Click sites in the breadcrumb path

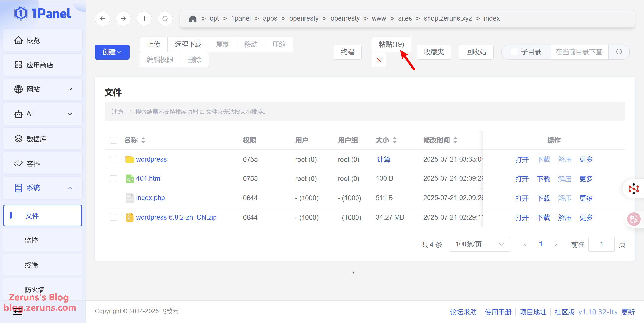coord(405,18)
